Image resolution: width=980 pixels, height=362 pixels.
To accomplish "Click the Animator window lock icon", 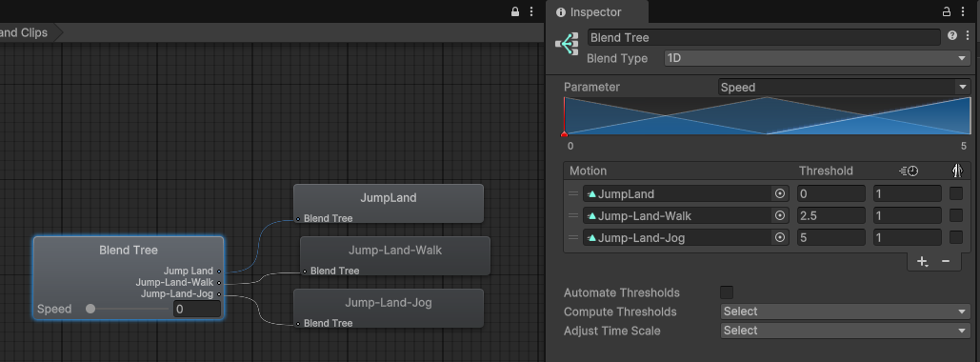I will tap(515, 11).
